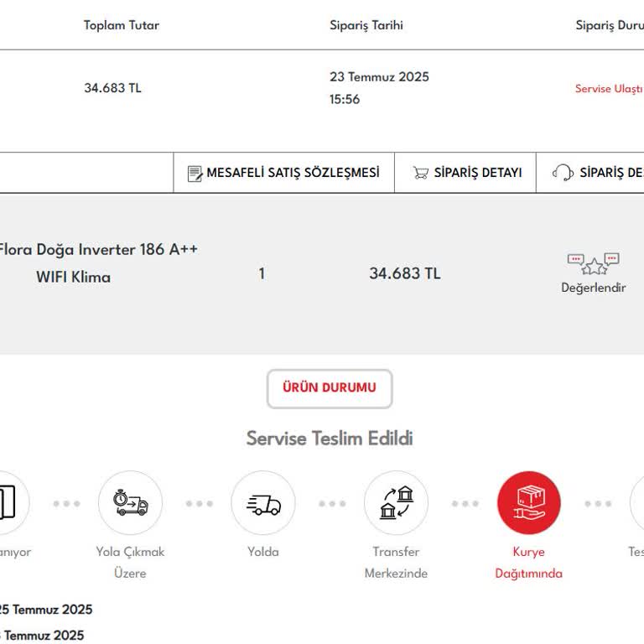Screen dimensions: 644x644
Task: Click the partially visible last step circle on right
Action: 636,503
